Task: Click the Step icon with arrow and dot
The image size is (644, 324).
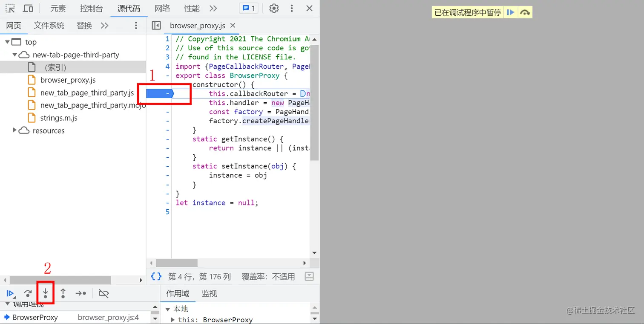Action: click(81, 293)
